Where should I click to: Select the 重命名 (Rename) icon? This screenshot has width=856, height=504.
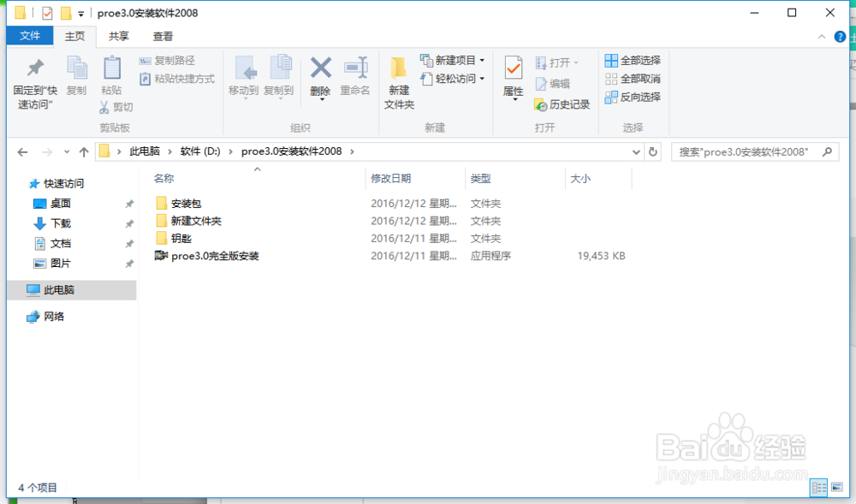[x=354, y=77]
